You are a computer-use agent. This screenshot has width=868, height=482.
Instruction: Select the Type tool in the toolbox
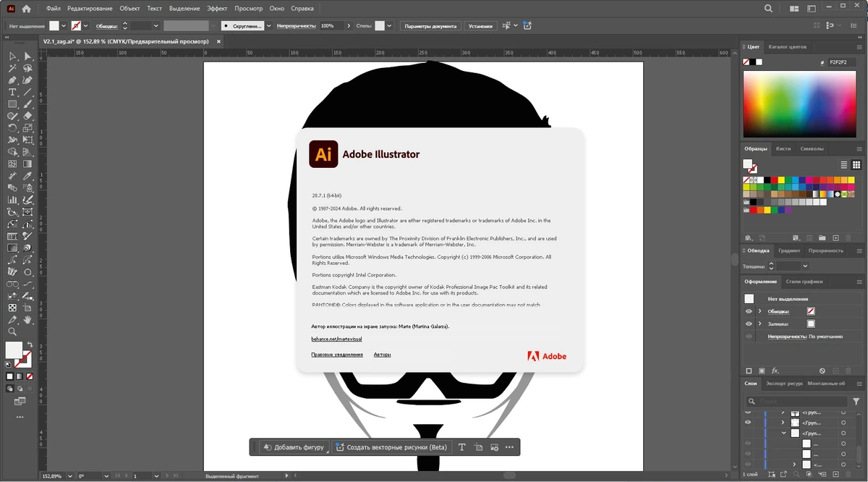tap(12, 93)
